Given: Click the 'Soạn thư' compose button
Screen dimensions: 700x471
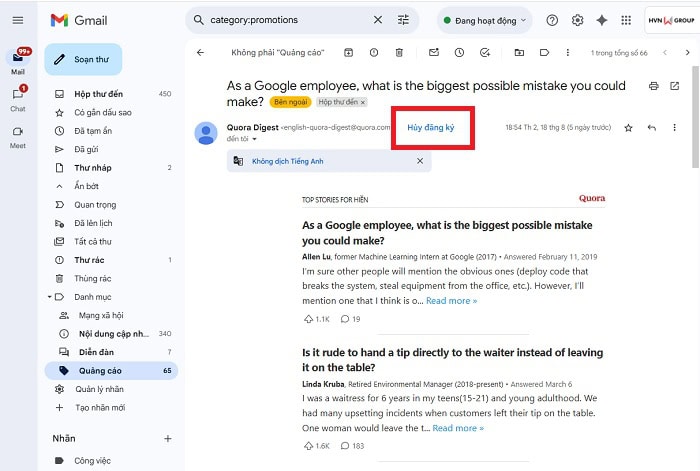Looking at the screenshot, I should click(x=83, y=59).
